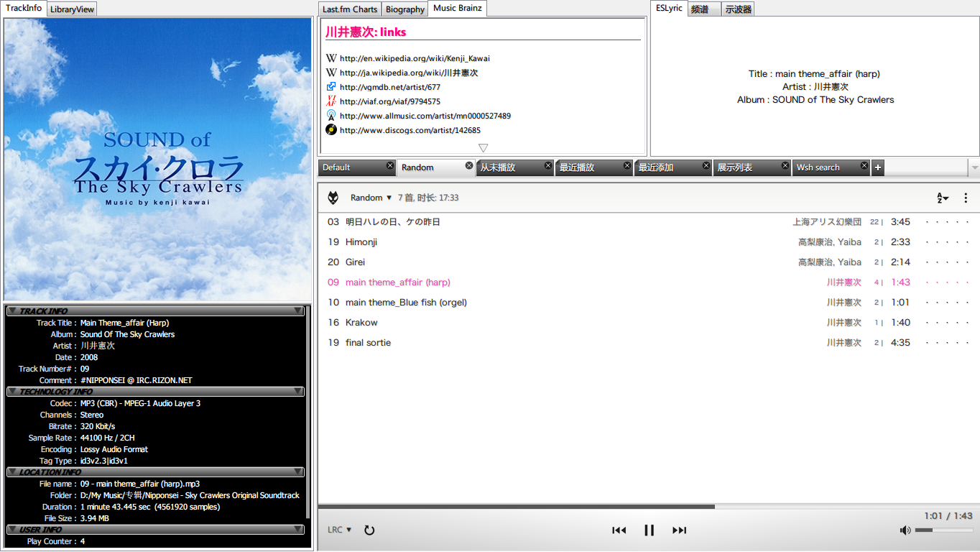Select the playing track main theme_affair (harp)
Image resolution: width=980 pixels, height=552 pixels.
tap(649, 282)
